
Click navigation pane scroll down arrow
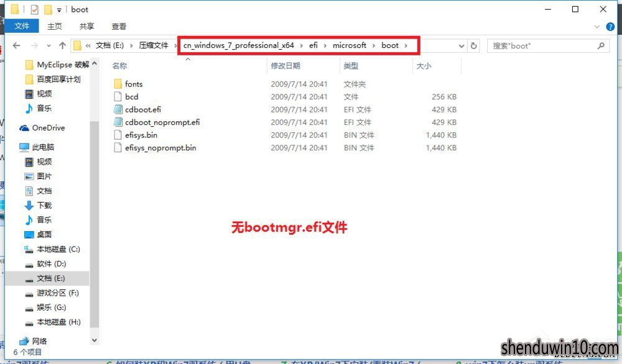click(x=95, y=340)
